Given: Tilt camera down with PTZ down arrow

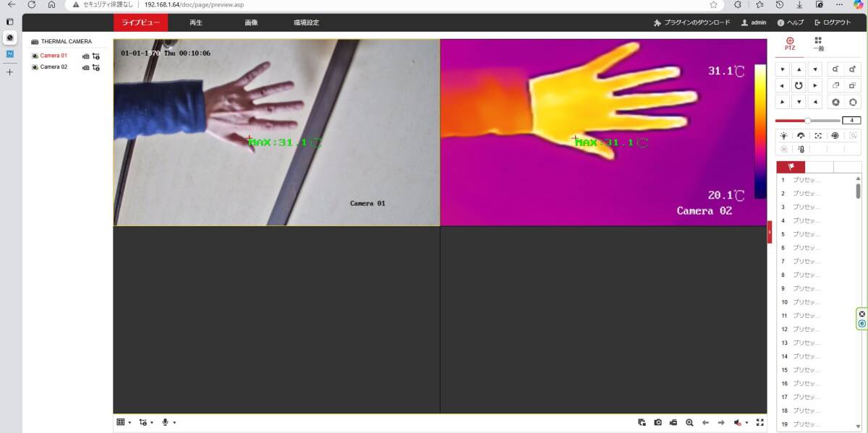Looking at the screenshot, I should click(x=799, y=102).
